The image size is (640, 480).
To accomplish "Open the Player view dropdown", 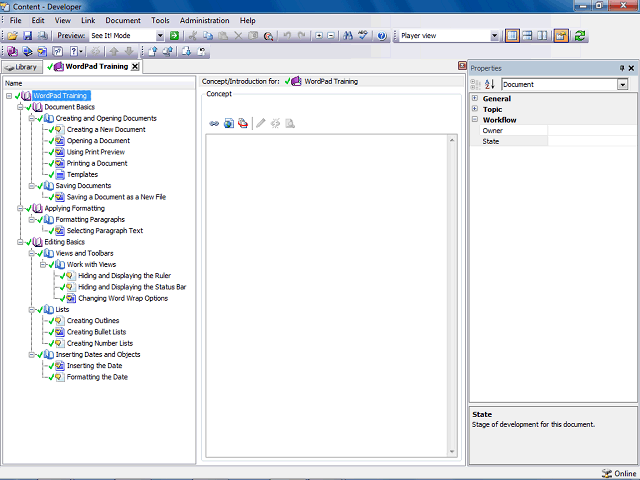I will [x=494, y=36].
